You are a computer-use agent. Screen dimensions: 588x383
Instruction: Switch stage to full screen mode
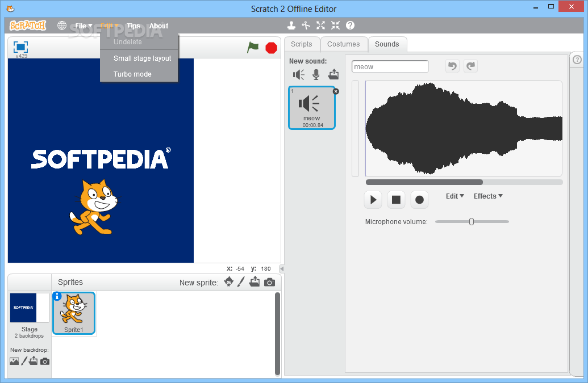coord(20,47)
